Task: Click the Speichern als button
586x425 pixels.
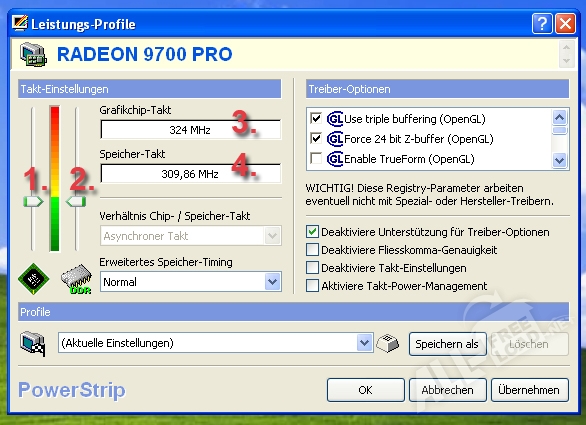Action: coord(447,344)
